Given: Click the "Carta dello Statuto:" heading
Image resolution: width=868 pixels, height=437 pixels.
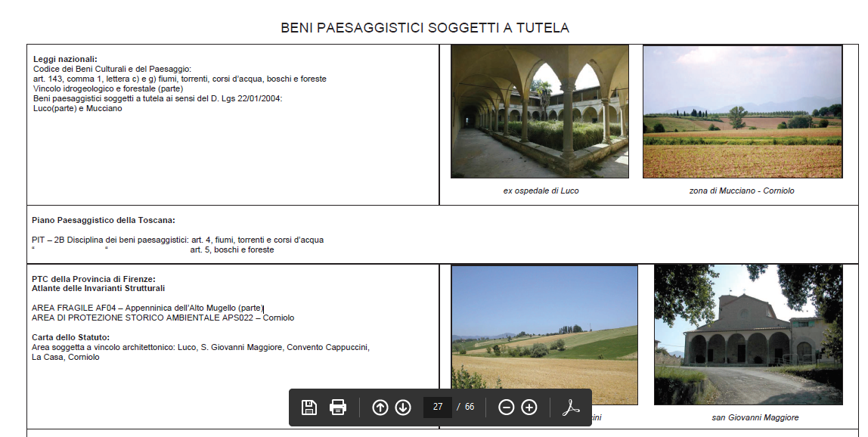Looking at the screenshot, I should point(71,337).
